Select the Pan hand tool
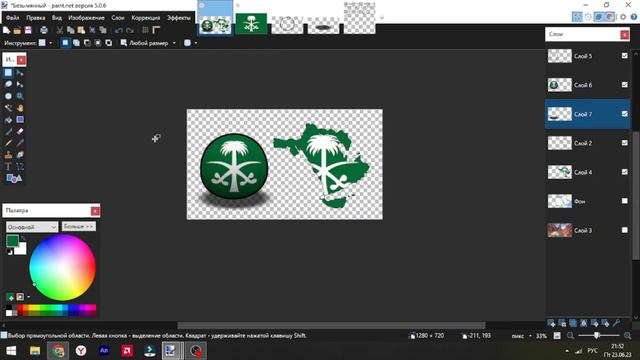640x360 pixels. tap(20, 108)
